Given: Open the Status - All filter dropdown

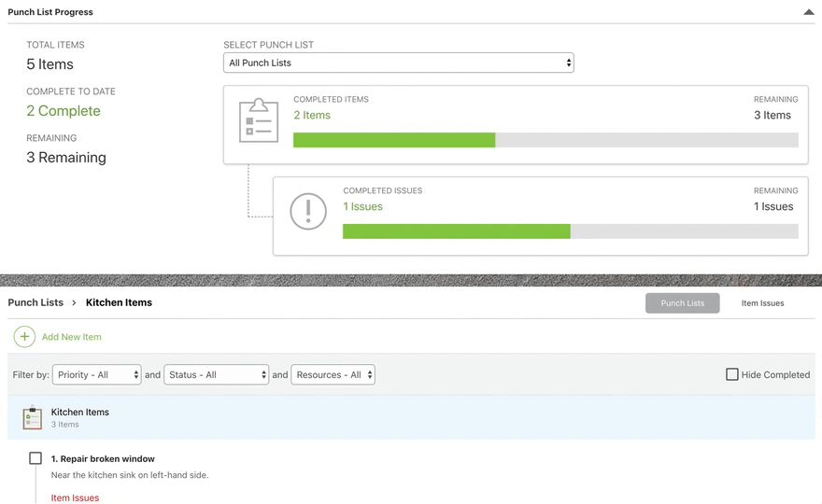Looking at the screenshot, I should (216, 374).
